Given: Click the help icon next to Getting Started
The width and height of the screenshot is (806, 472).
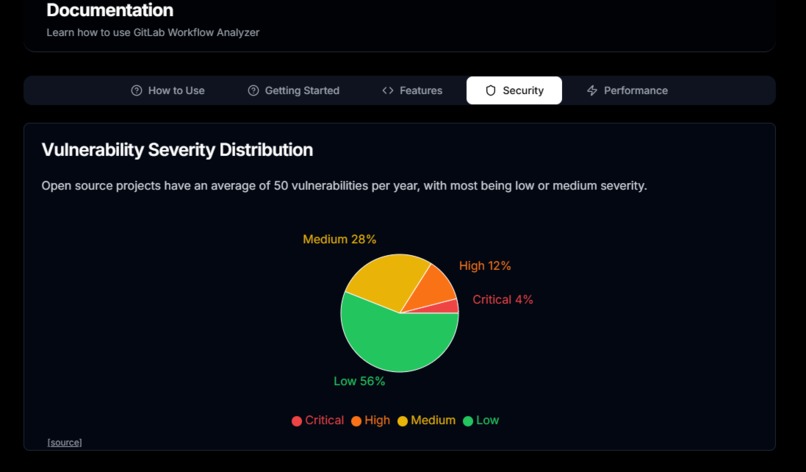Looking at the screenshot, I should coord(253,90).
